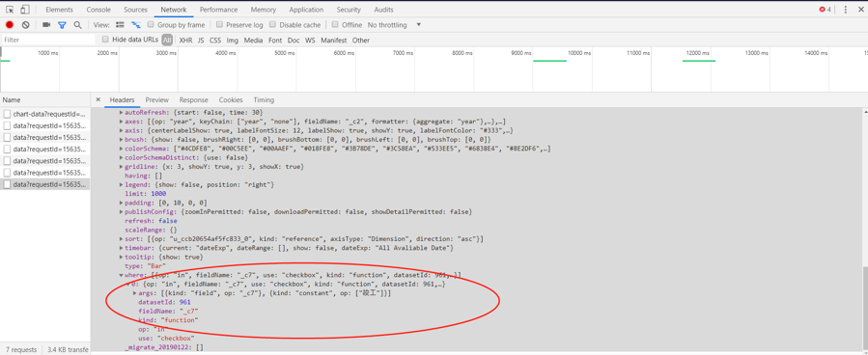
Task: Switch to the Elements tab
Action: [x=59, y=10]
